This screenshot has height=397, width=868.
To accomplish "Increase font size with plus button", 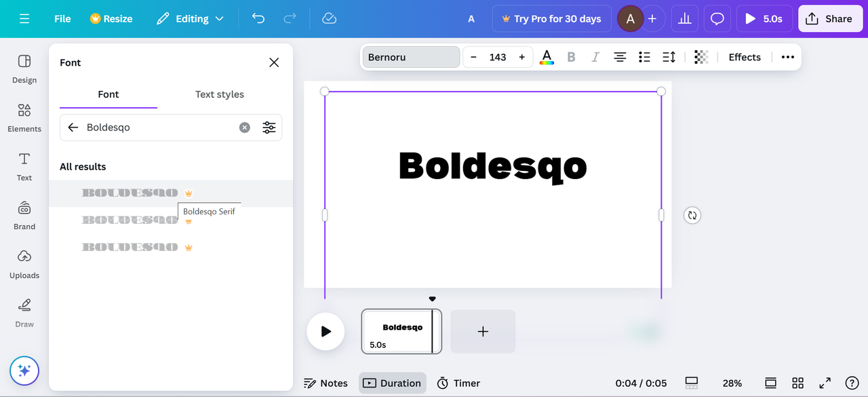I will pos(521,57).
